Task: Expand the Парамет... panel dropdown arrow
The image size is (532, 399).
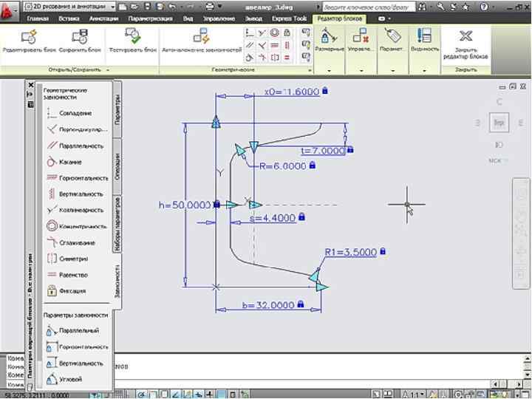Action: [x=392, y=71]
